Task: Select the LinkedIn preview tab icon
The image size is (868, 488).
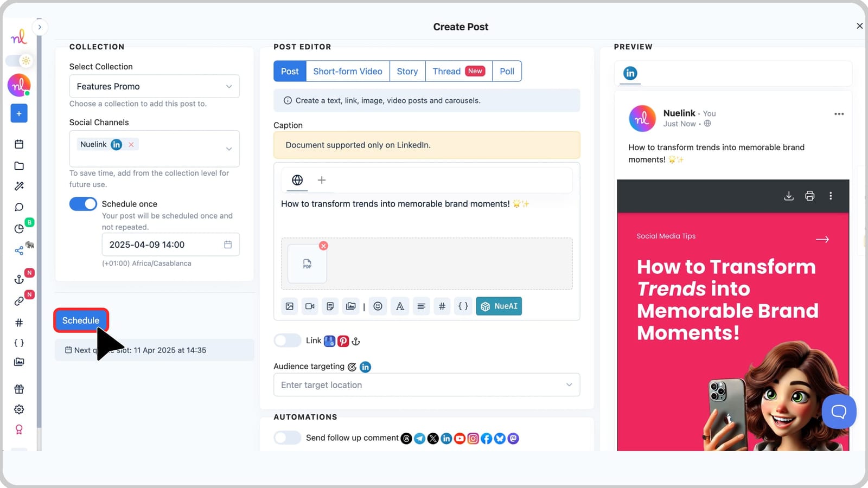Action: [630, 73]
